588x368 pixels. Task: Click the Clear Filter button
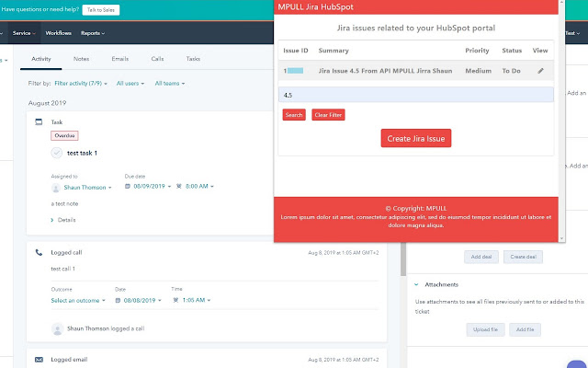328,115
